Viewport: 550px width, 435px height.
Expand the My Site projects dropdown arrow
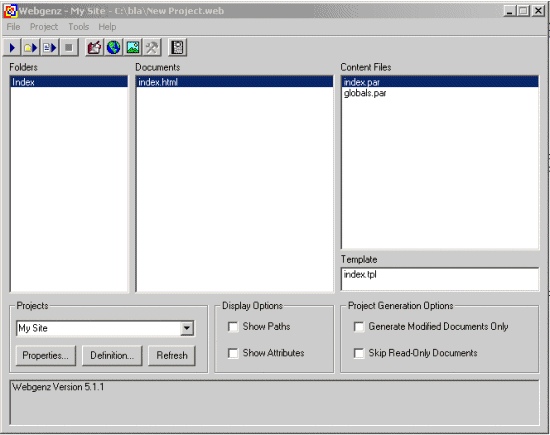(x=187, y=328)
